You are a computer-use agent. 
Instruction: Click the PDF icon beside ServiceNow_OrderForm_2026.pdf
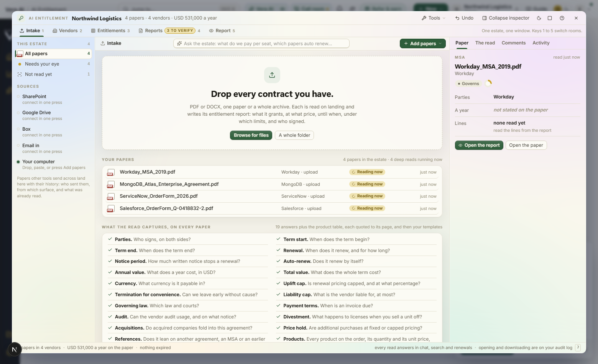click(x=111, y=197)
